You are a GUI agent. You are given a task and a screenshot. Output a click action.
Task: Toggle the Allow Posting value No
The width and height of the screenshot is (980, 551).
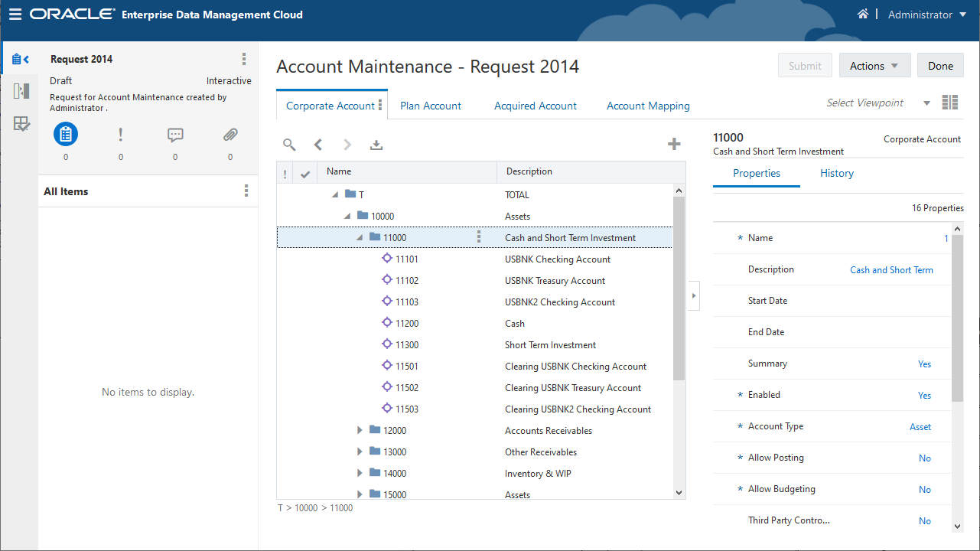point(924,458)
